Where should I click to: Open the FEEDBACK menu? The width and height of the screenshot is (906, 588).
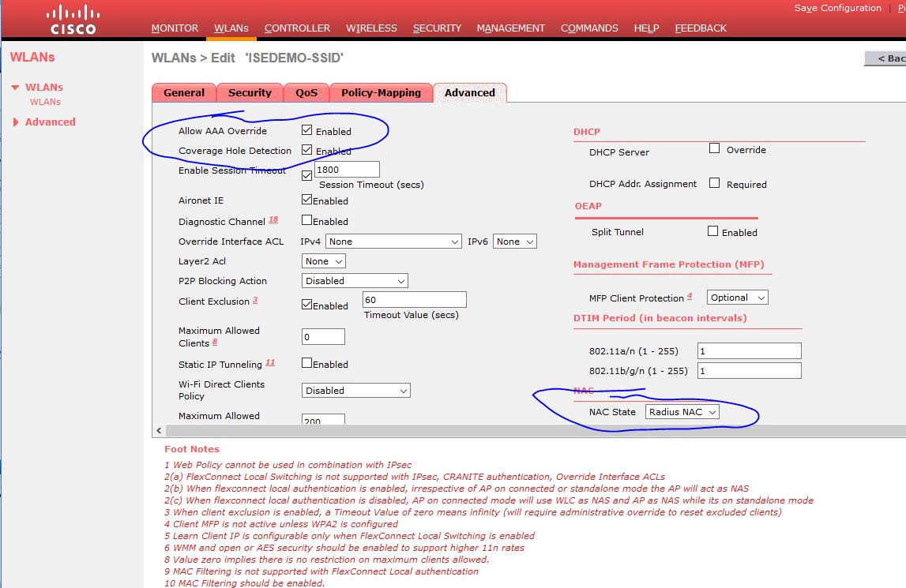[x=701, y=28]
